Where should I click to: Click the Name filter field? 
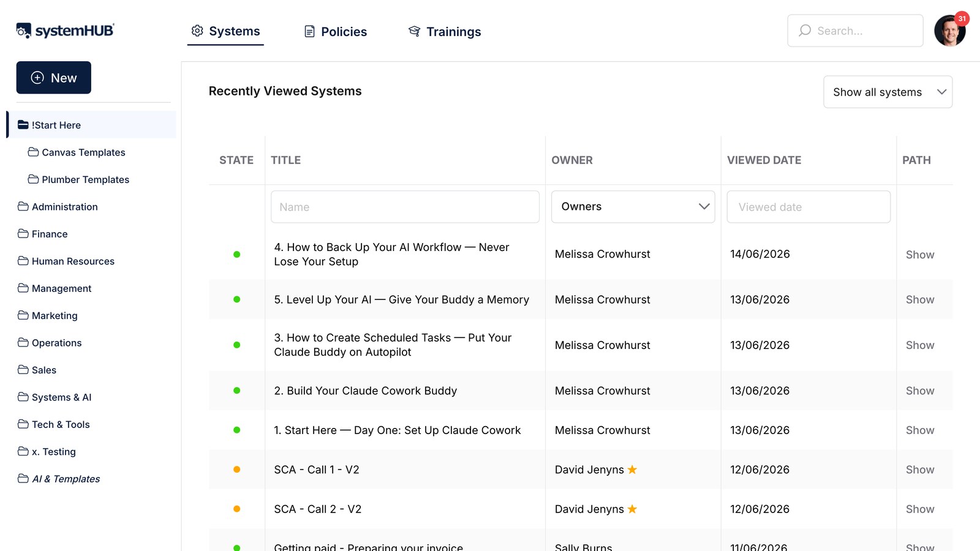point(405,207)
